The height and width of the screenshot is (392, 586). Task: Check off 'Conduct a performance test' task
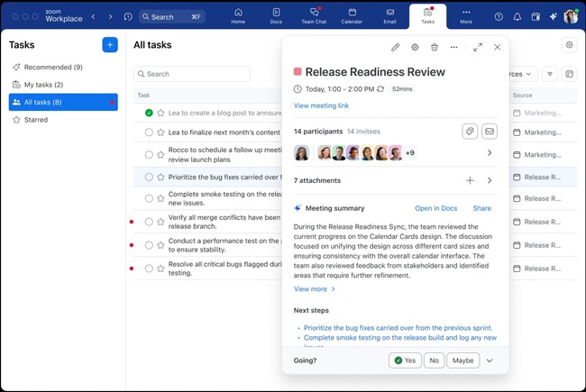click(x=149, y=245)
